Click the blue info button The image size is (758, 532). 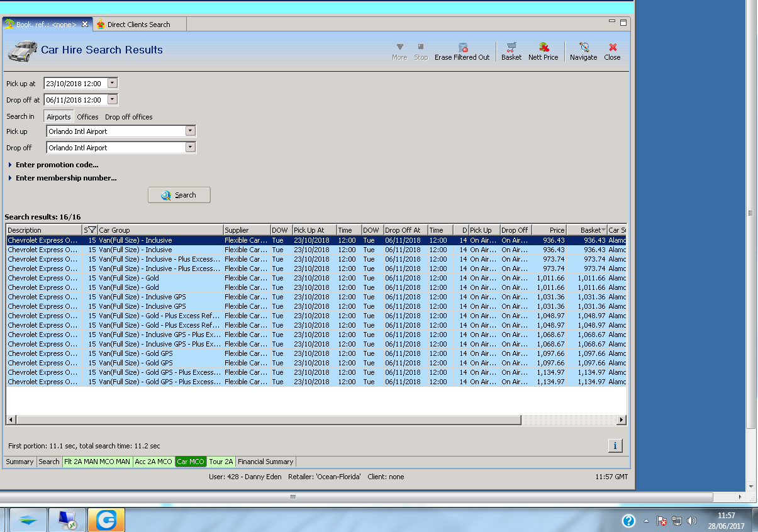(615, 445)
